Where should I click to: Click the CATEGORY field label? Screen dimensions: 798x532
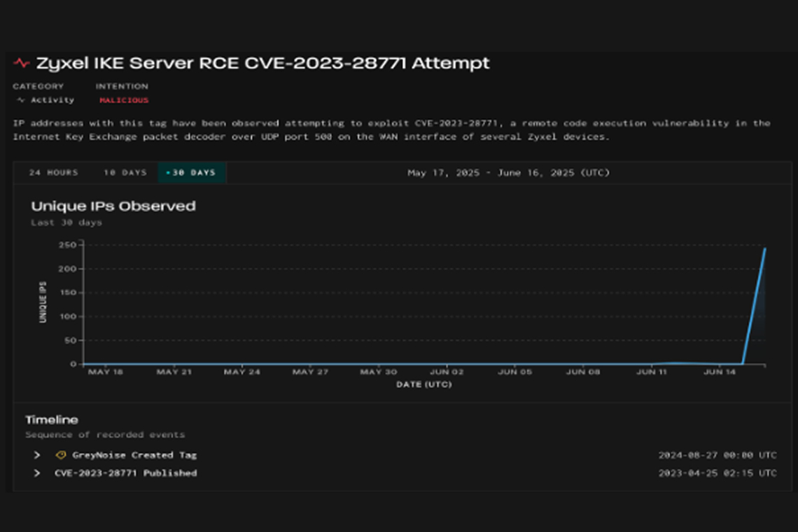click(38, 87)
